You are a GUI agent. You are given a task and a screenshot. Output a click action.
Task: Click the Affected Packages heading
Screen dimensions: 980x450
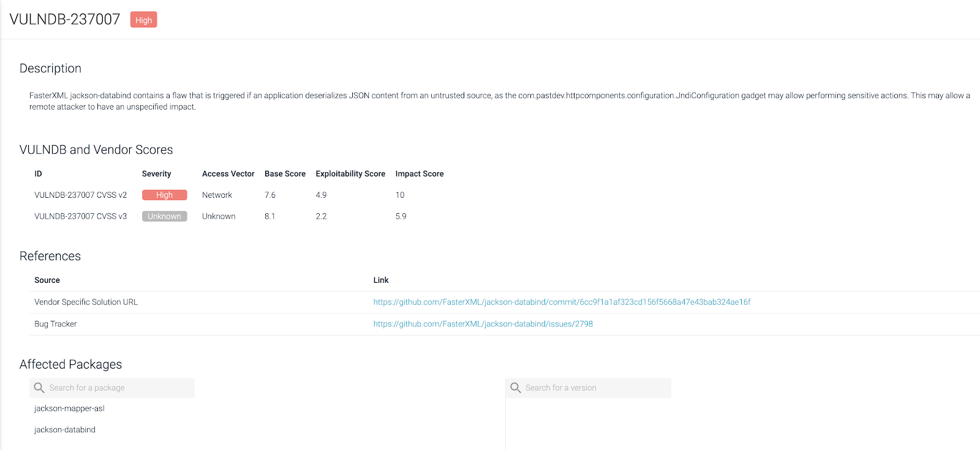point(70,364)
